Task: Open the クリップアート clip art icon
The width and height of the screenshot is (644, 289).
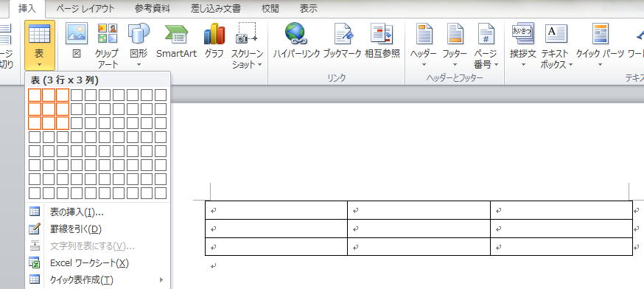Action: pyautogui.click(x=107, y=45)
